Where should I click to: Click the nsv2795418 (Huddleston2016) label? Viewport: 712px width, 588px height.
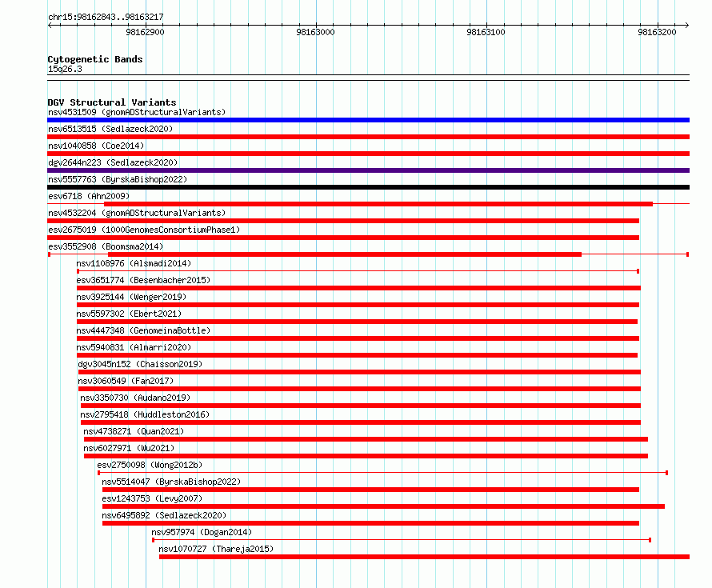coord(144,414)
